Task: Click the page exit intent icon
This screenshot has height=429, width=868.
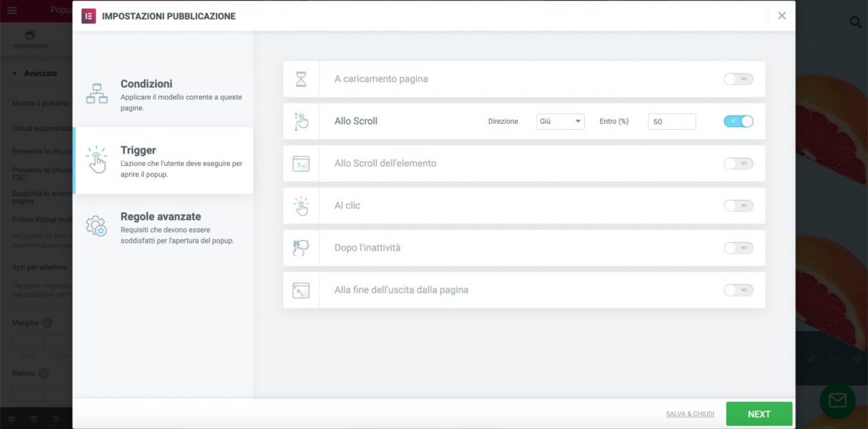Action: click(x=301, y=290)
